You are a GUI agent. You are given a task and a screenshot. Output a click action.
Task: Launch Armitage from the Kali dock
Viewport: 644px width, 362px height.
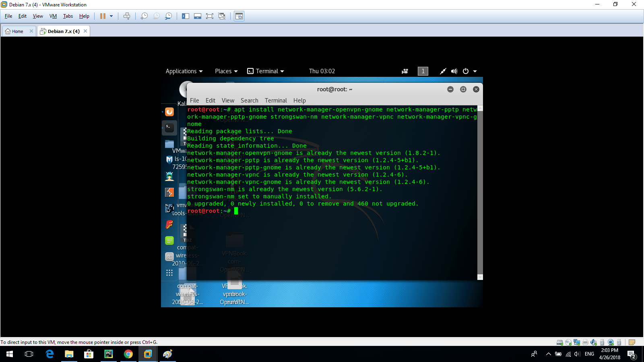(169, 176)
